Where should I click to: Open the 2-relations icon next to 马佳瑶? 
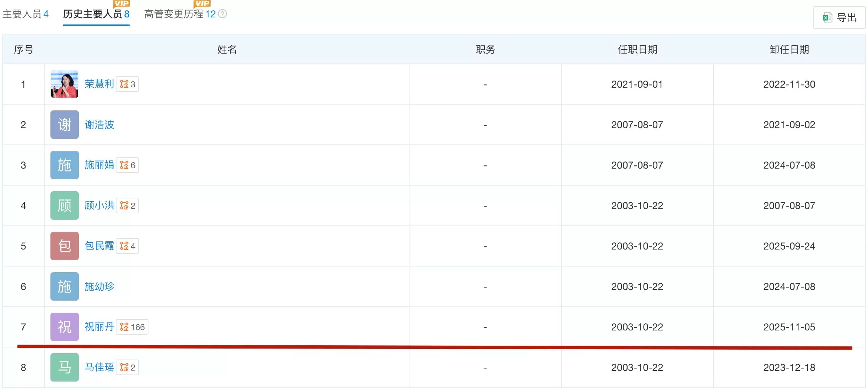[127, 367]
